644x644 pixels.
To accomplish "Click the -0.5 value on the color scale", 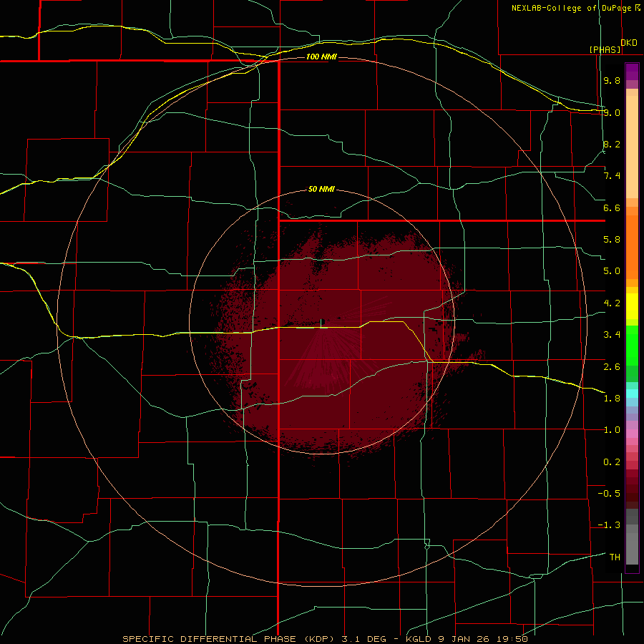I will coord(609,493).
